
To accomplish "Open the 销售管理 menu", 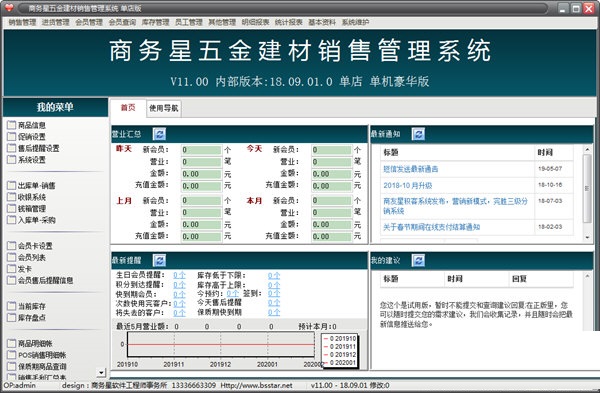I will (x=22, y=22).
